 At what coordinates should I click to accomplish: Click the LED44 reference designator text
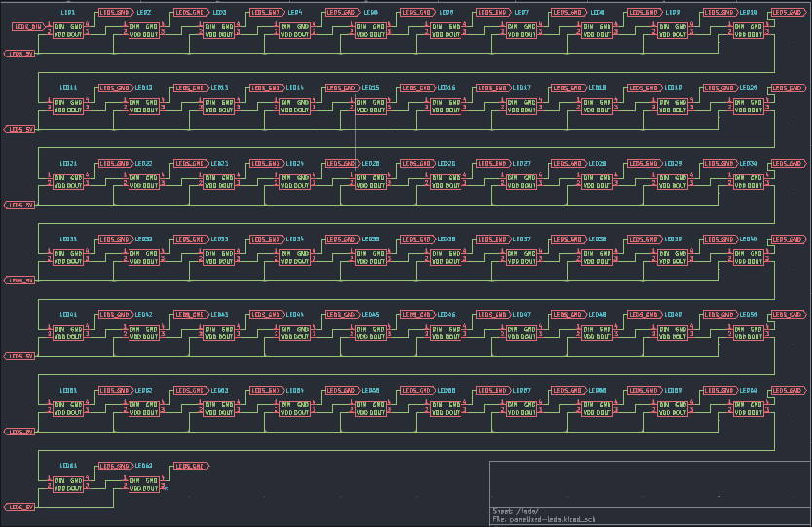coord(295,314)
